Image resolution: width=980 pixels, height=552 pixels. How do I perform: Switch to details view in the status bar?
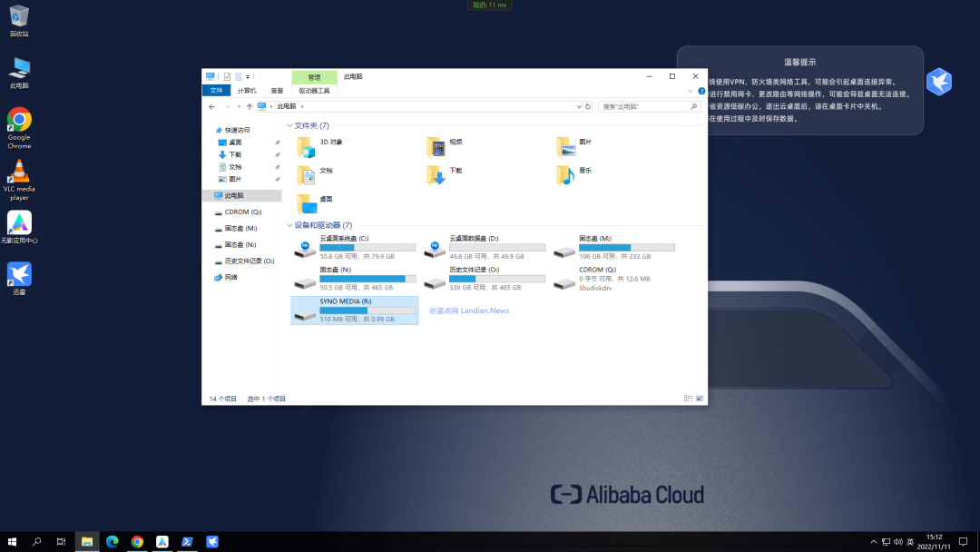tap(688, 399)
